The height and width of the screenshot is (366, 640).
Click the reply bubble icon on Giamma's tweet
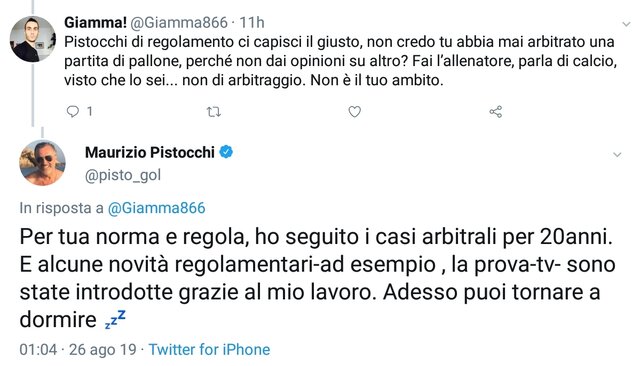click(x=73, y=111)
